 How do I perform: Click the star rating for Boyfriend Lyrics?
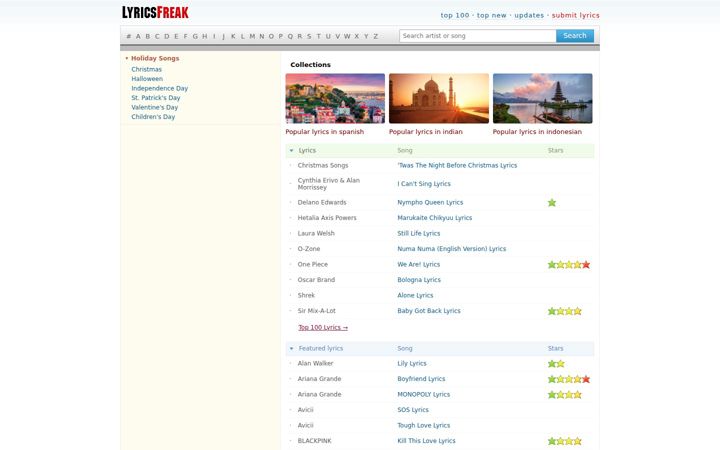[x=569, y=379]
